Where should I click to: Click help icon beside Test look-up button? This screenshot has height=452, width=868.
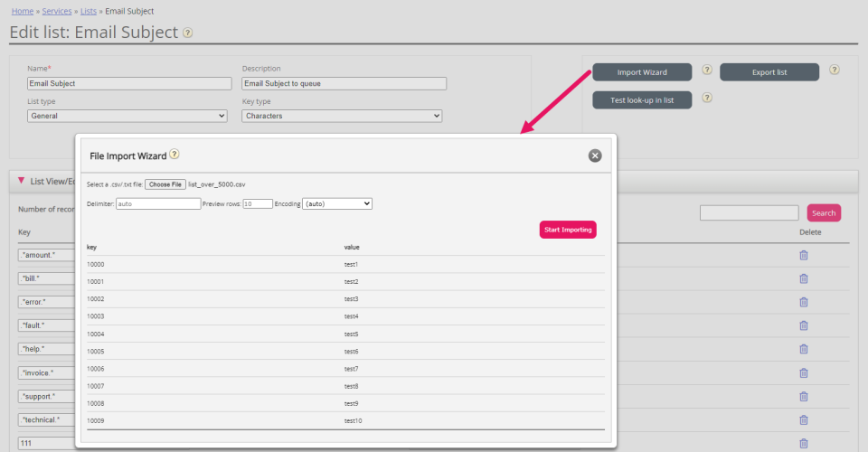coord(707,99)
